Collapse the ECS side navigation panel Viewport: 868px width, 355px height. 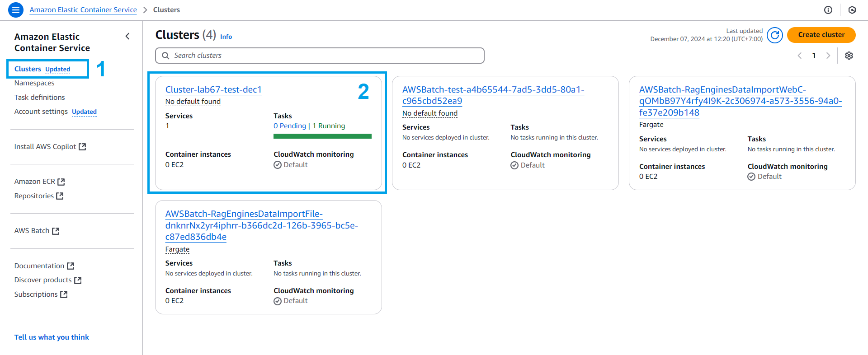pos(127,36)
